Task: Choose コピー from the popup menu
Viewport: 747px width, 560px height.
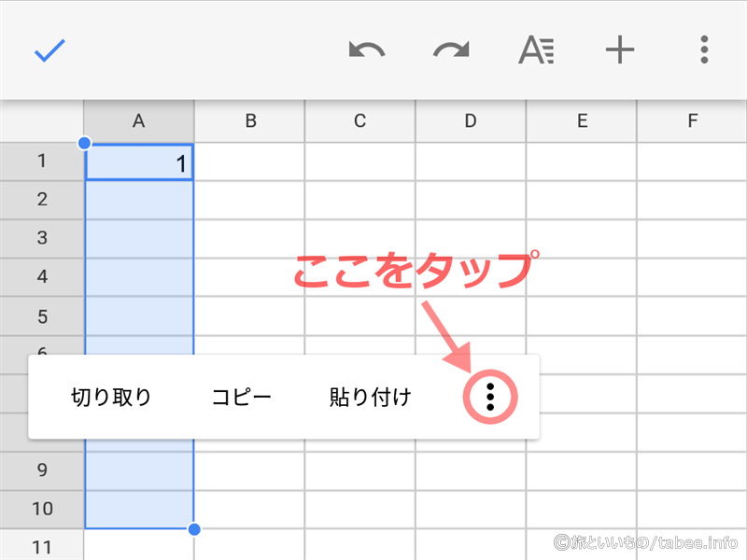Action: pos(241,397)
